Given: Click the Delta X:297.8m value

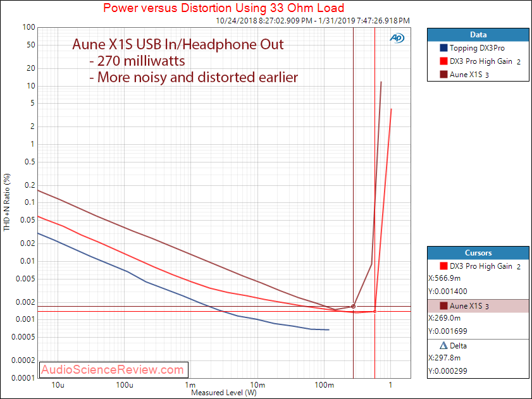Looking at the screenshot, I should point(445,358).
